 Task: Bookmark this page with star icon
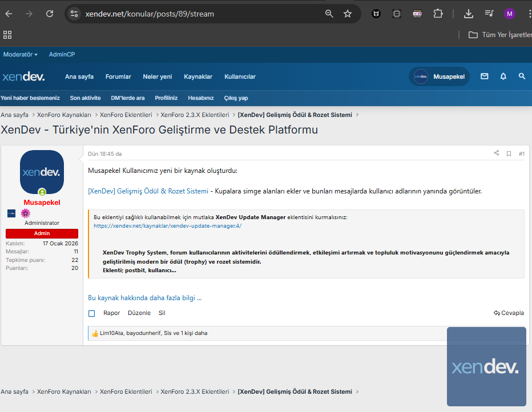(348, 14)
